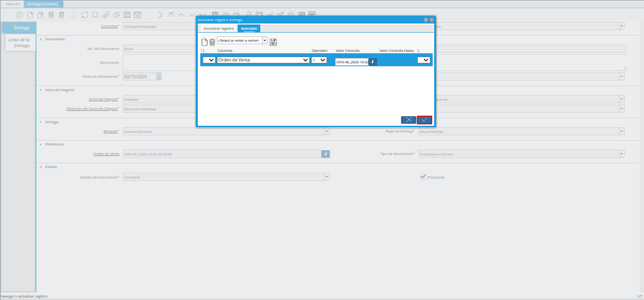The image size is (644, 300).
Task: Open the left parenthesis dropdown in query row
Action: click(x=209, y=60)
